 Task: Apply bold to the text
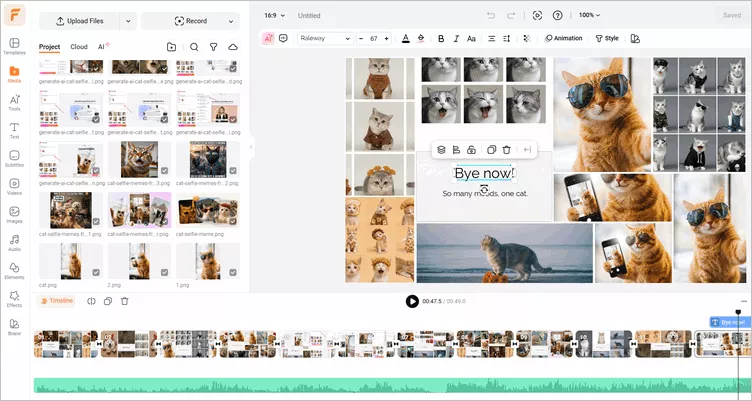click(x=441, y=38)
